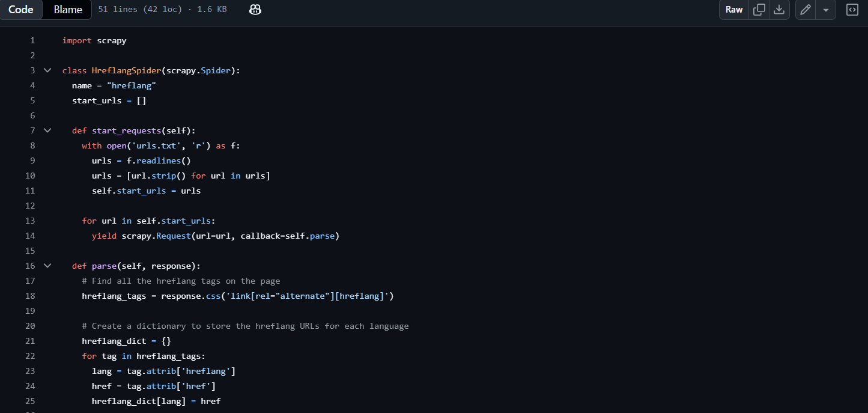The image size is (868, 413).
Task: Open the symbols panel icon
Action: coord(852,10)
